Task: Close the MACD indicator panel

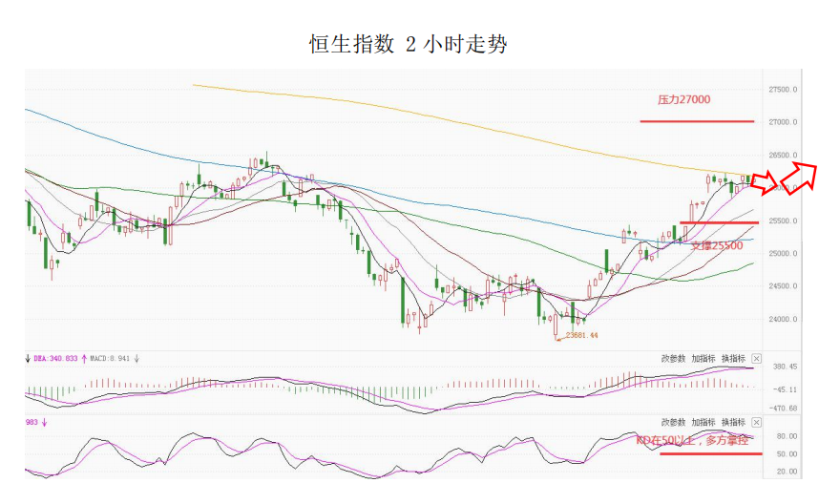Action: click(756, 359)
